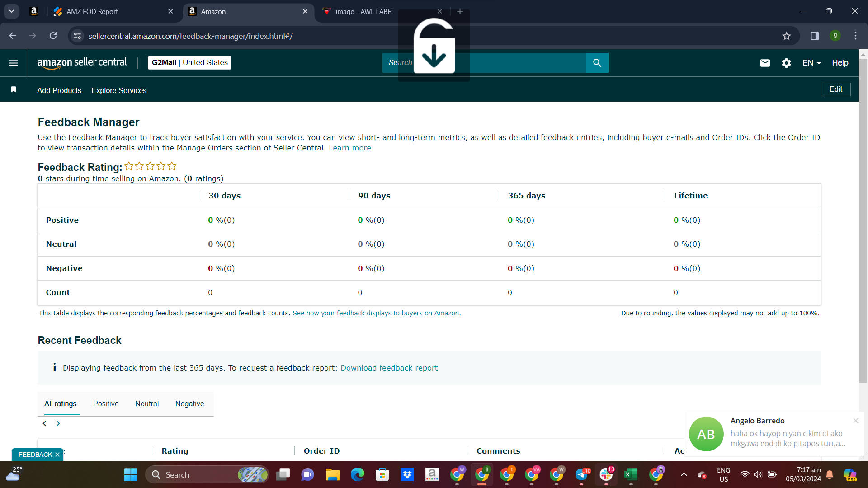Click the 'Rating' column header
The width and height of the screenshot is (868, 488).
pos(175,451)
